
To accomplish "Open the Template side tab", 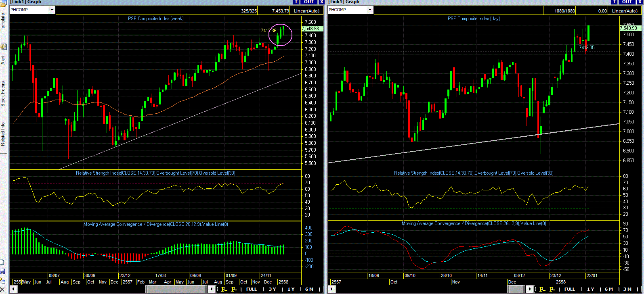I will point(3,22).
